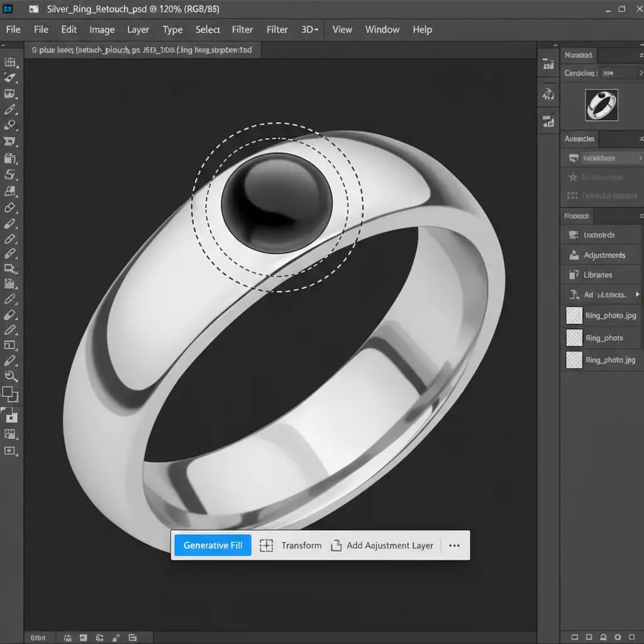
Task: Click the blue Generative Fill button
Action: (213, 545)
